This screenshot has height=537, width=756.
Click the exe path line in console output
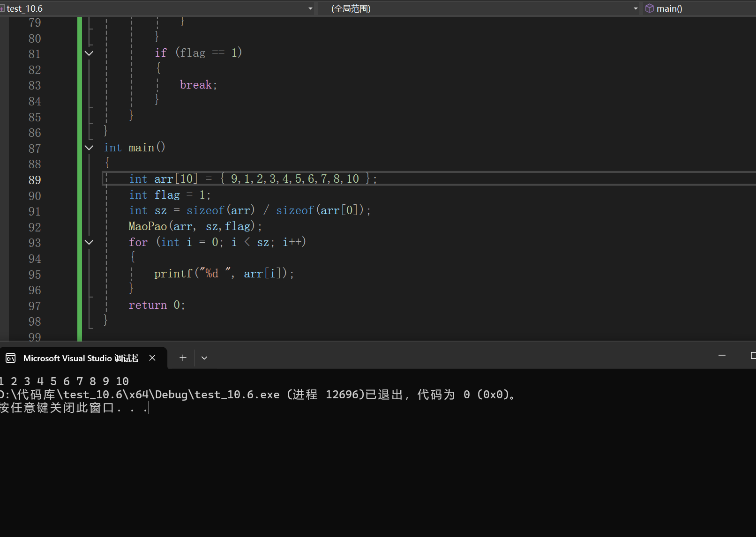click(x=258, y=395)
